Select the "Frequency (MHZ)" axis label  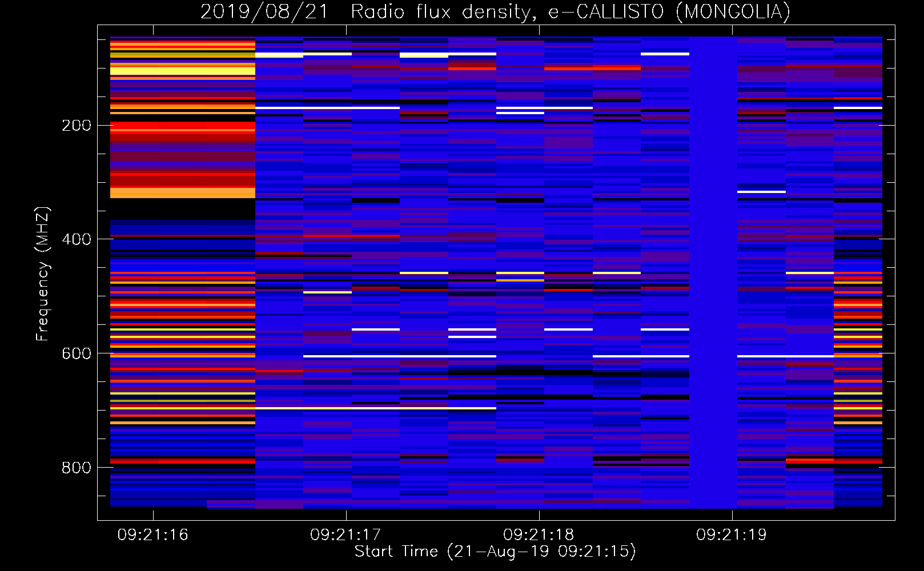point(43,274)
